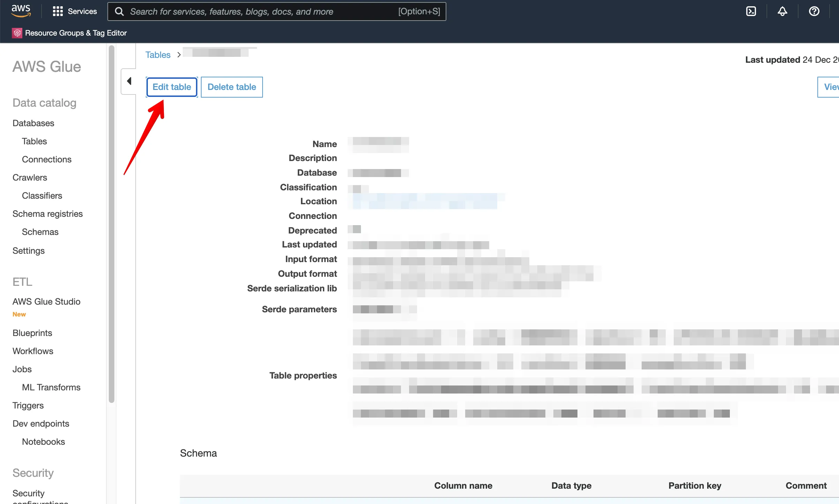839x504 pixels.
Task: Open the notifications bell
Action: 782,12
